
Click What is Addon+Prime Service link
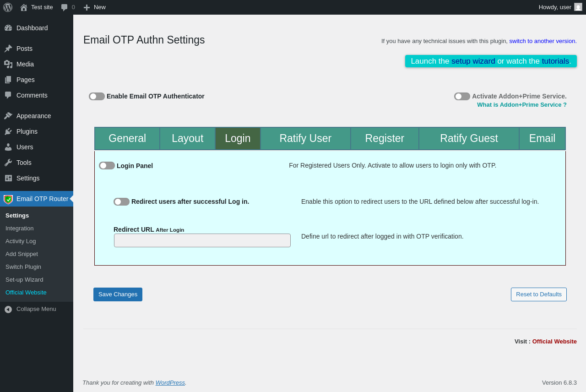[522, 104]
